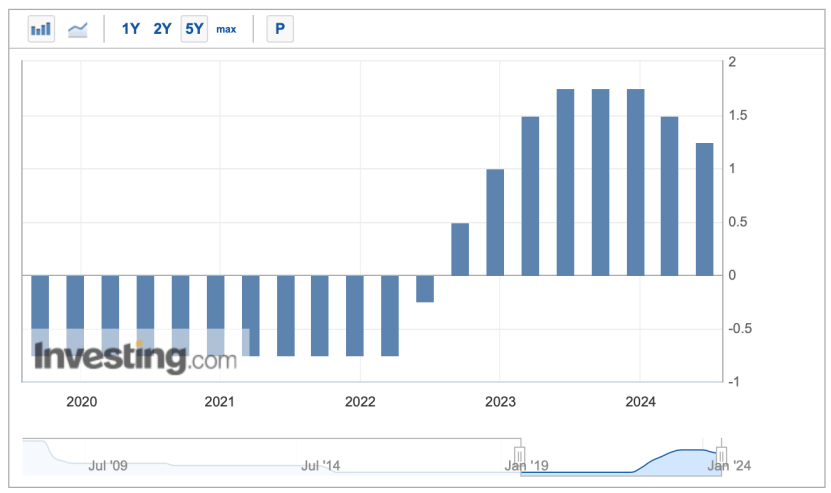The image size is (831, 493).
Task: Click the left range navigator handle
Action: 520,455
